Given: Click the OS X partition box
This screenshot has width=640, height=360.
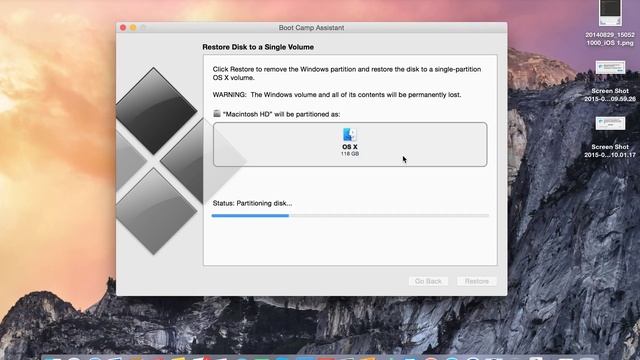Looking at the screenshot, I should point(350,144).
